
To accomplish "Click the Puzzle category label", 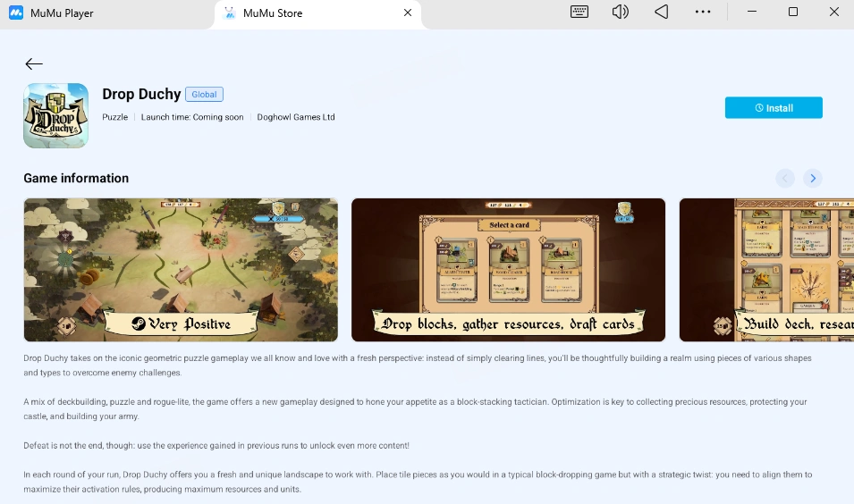I will (115, 117).
